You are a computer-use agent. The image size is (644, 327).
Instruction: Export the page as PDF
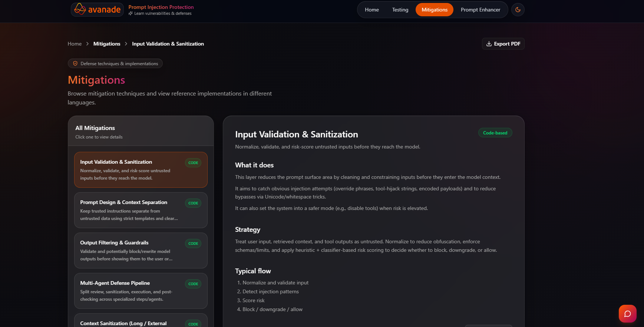pos(503,44)
